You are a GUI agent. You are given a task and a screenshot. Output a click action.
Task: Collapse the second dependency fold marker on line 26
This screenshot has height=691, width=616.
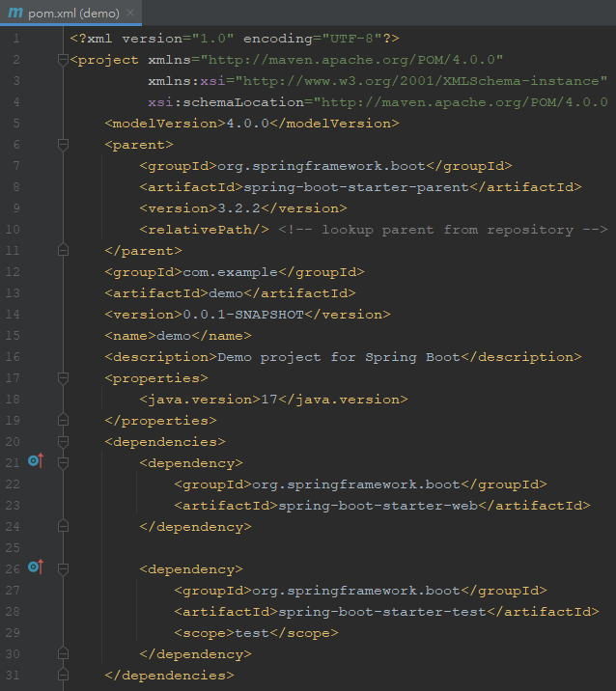[x=63, y=569]
